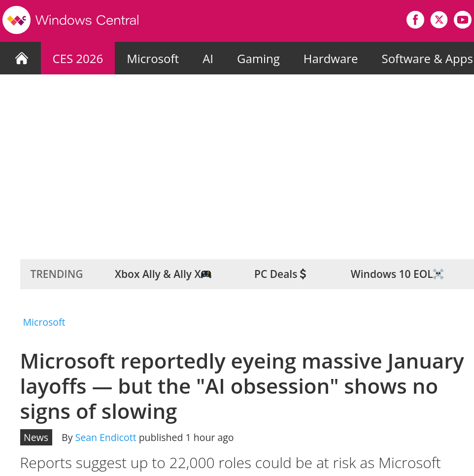The width and height of the screenshot is (474, 476).
Task: Click the dollar sign icon beside PC Deals
Action: [x=303, y=274]
